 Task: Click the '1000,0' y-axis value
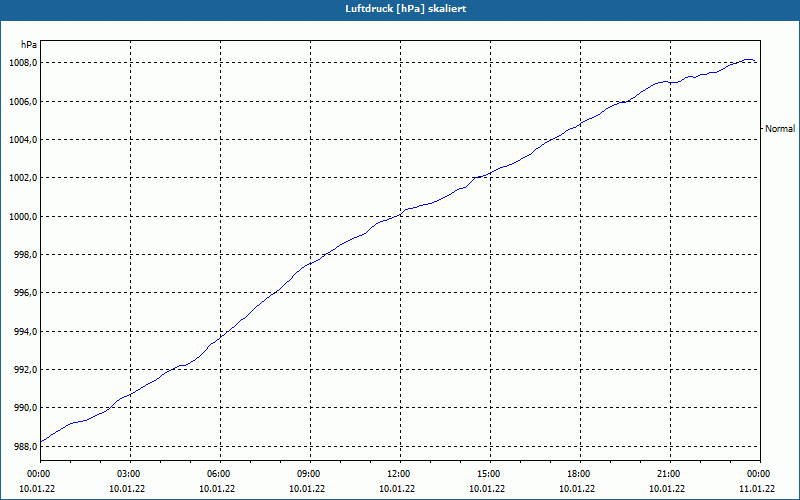(23, 217)
